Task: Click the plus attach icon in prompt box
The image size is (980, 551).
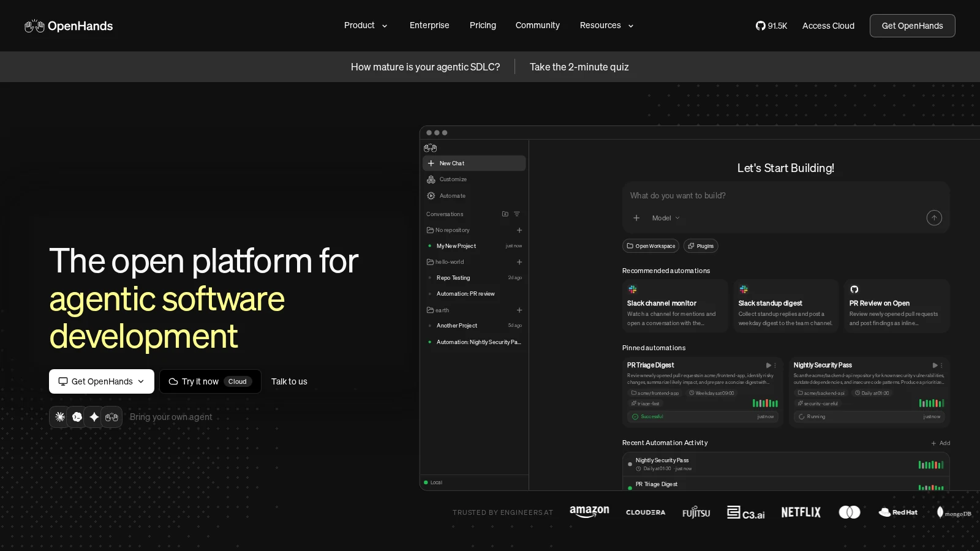Action: tap(636, 218)
